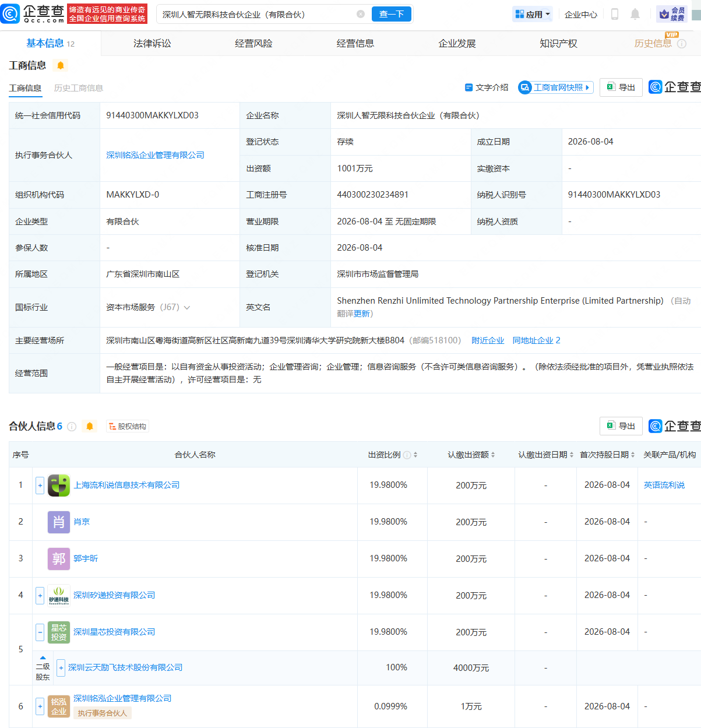Image resolution: width=701 pixels, height=728 pixels.
Task: Open 文字介绍 text introduction
Action: pyautogui.click(x=487, y=87)
